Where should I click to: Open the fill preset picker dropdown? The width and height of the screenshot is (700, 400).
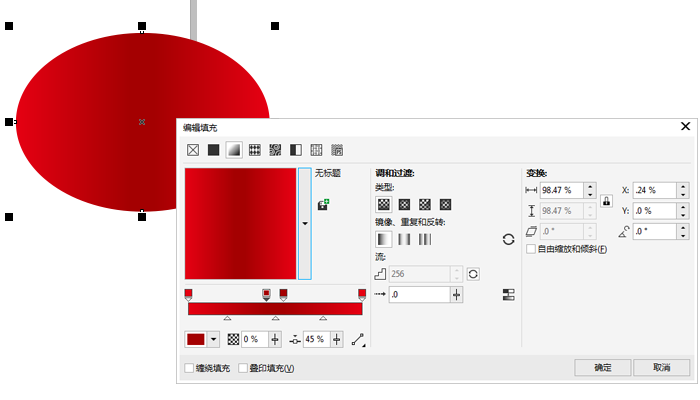coord(305,224)
